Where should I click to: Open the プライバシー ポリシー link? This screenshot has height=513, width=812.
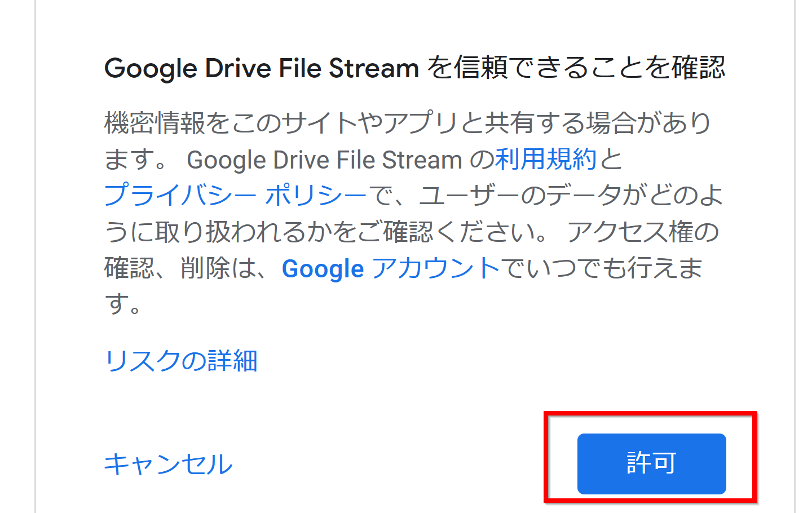coord(236,196)
